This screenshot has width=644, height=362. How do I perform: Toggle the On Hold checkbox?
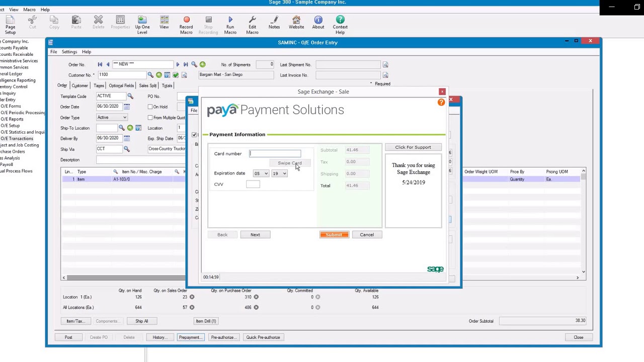click(150, 107)
